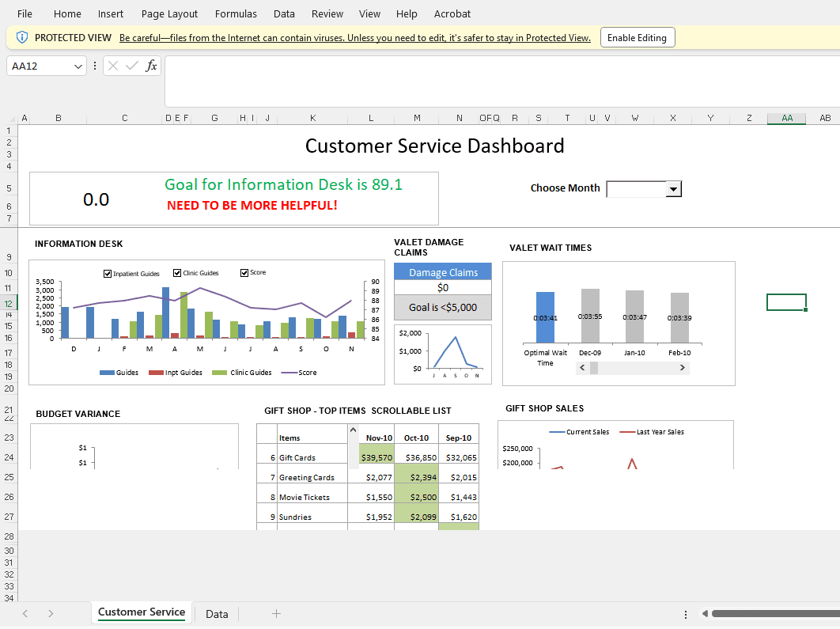Click the valet wait times scrollbar thumb

[x=593, y=368]
